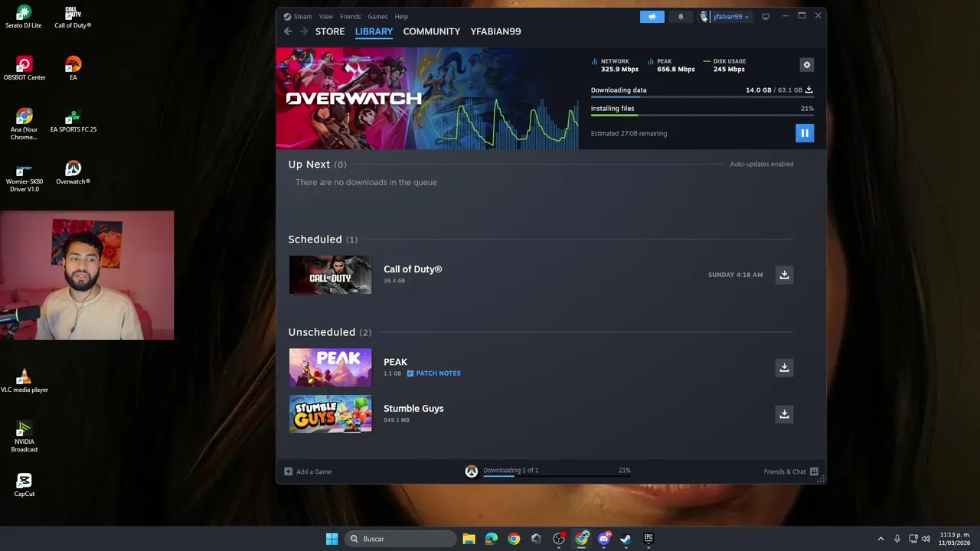Open Epic Games Launcher from taskbar
The image size is (980, 551).
(x=648, y=539)
